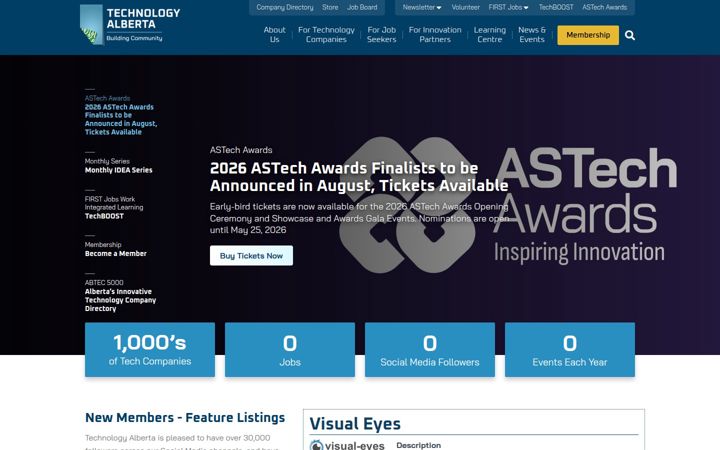
Task: Click the 0 Jobs stat tile
Action: [x=290, y=349]
